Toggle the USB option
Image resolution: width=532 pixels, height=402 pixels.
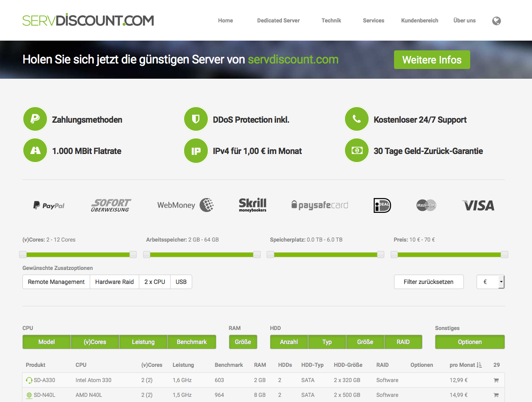[181, 282]
